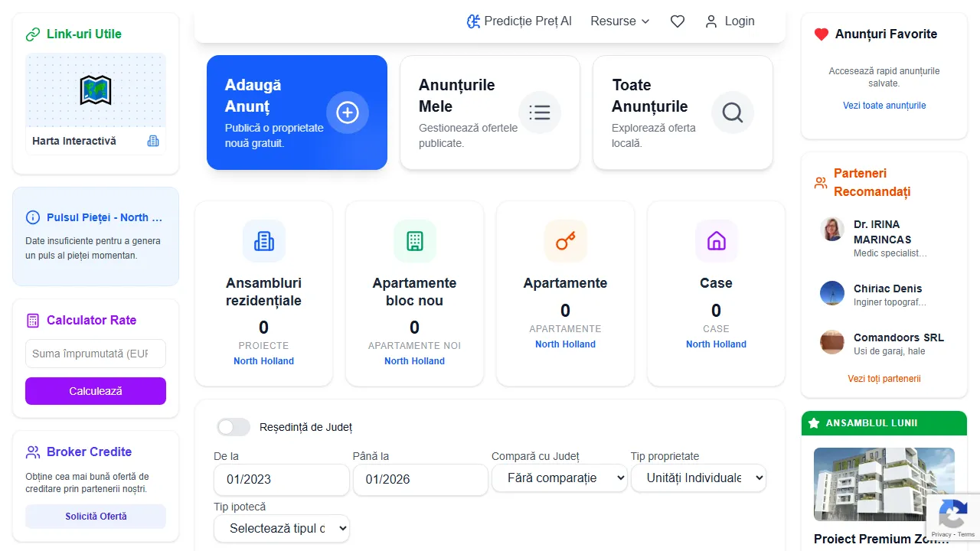980x551 pixels.
Task: Select the Ansambluri rezidențiale building icon
Action: point(263,241)
